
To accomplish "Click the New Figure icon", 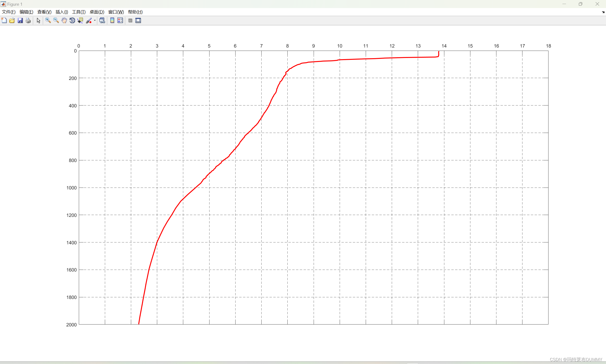I will click(x=4, y=21).
